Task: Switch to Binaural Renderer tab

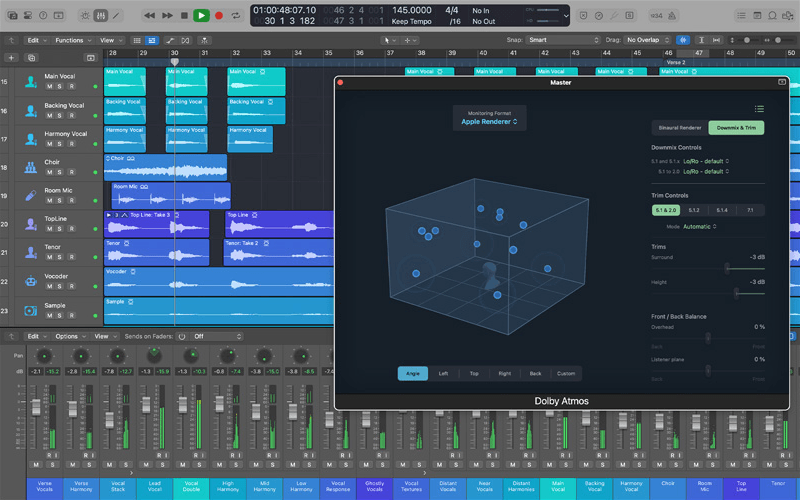Action: [680, 128]
